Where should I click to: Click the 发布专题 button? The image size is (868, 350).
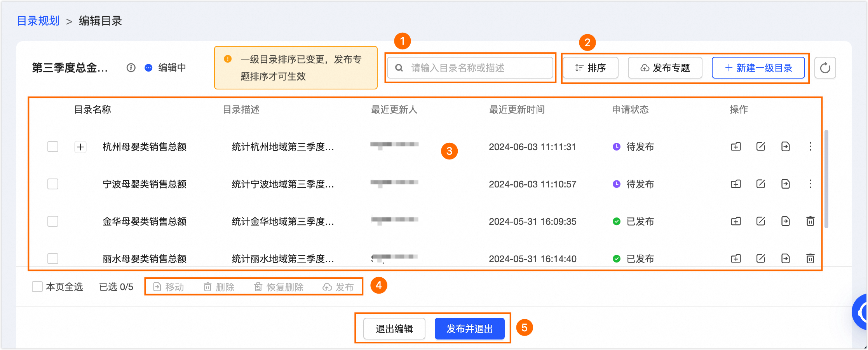pyautogui.click(x=665, y=68)
